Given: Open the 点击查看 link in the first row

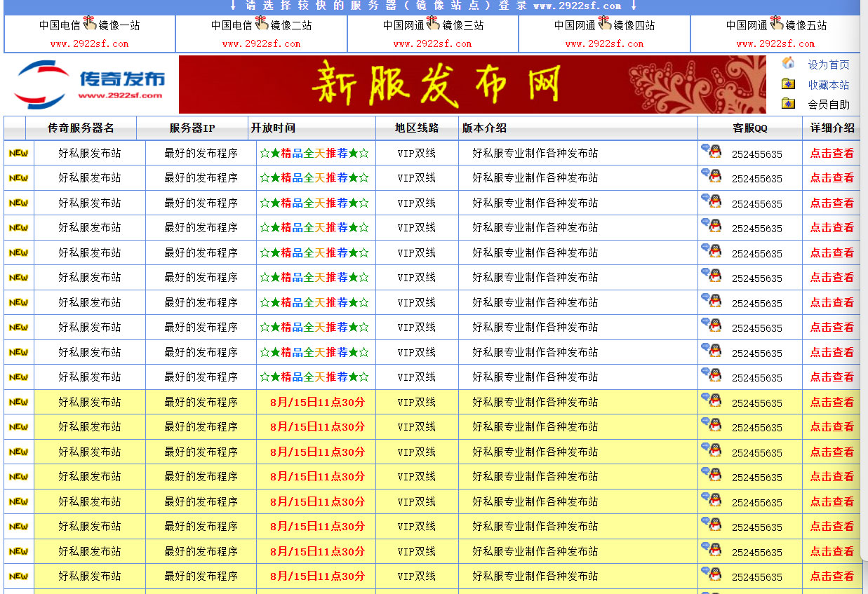Looking at the screenshot, I should coord(832,152).
